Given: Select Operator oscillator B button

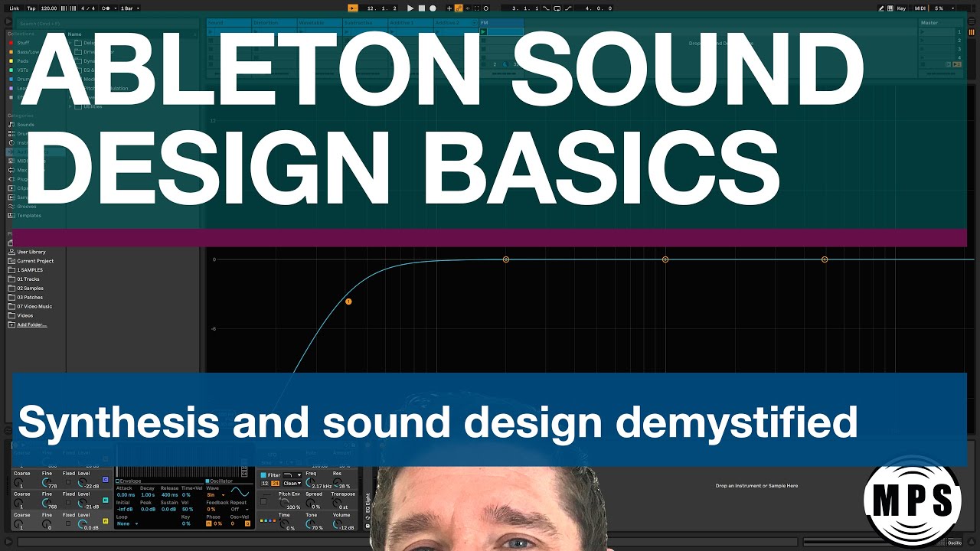Looking at the screenshot, I should pos(106,500).
